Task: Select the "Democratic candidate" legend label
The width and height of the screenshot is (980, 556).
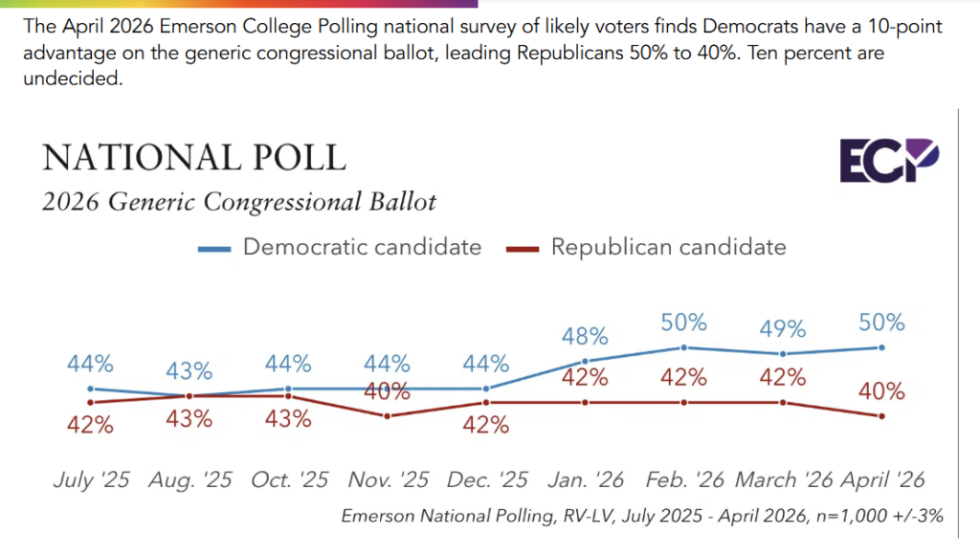Action: tap(362, 247)
